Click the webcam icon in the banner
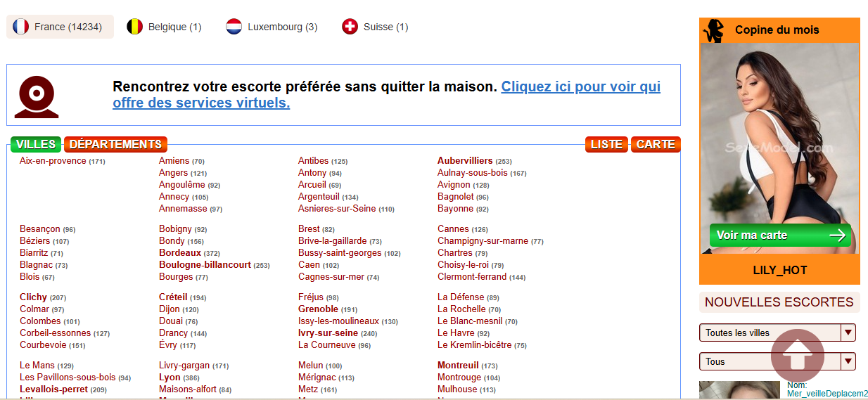This screenshot has height=400, width=868. click(x=37, y=96)
